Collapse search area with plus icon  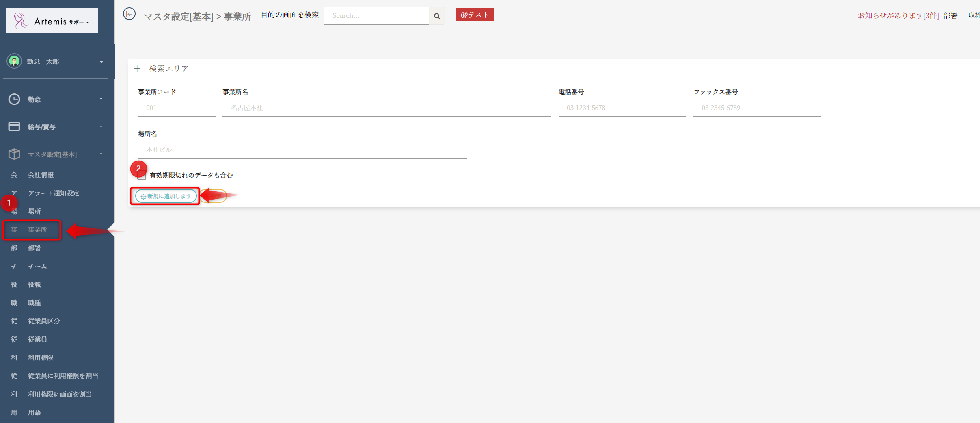(137, 69)
